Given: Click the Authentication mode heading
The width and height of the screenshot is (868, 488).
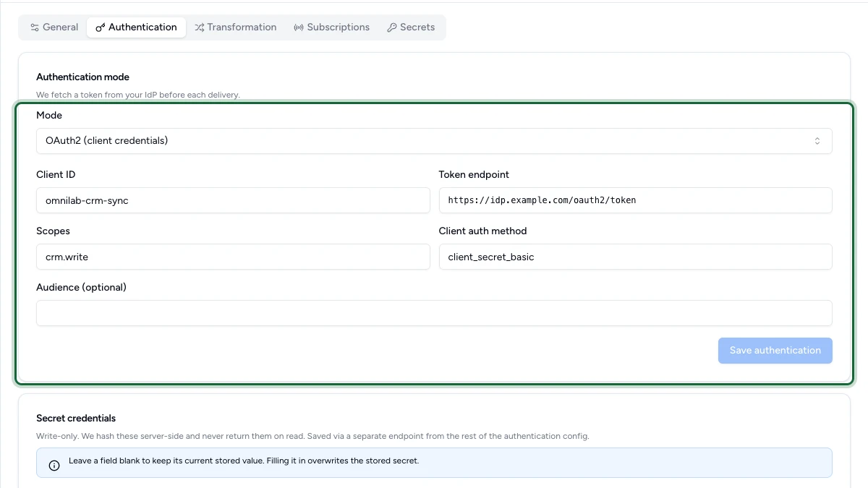Looking at the screenshot, I should pyautogui.click(x=82, y=77).
